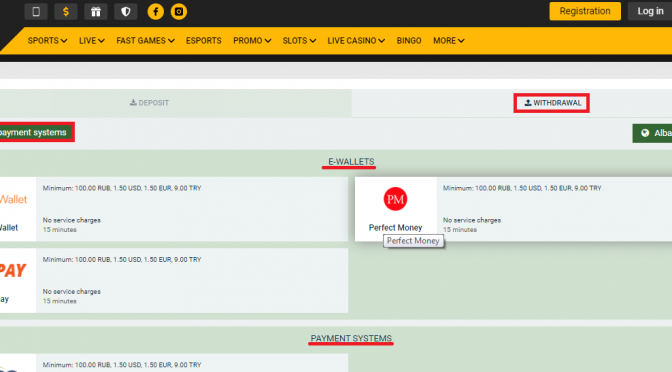672x372 pixels.
Task: Switch to the DEPOSIT tab
Action: 149,103
